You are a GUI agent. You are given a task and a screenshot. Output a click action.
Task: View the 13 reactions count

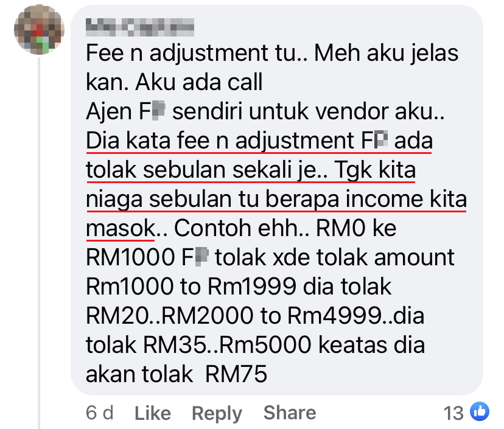click(453, 413)
